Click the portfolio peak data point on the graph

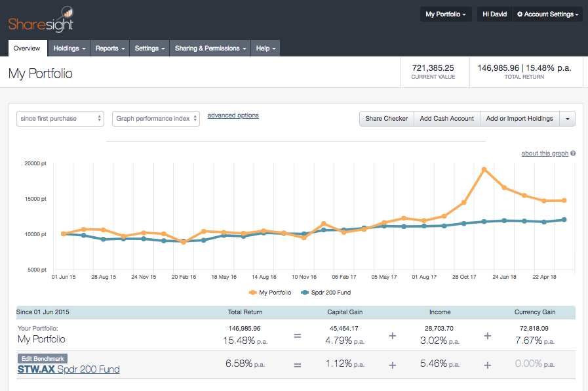484,170
